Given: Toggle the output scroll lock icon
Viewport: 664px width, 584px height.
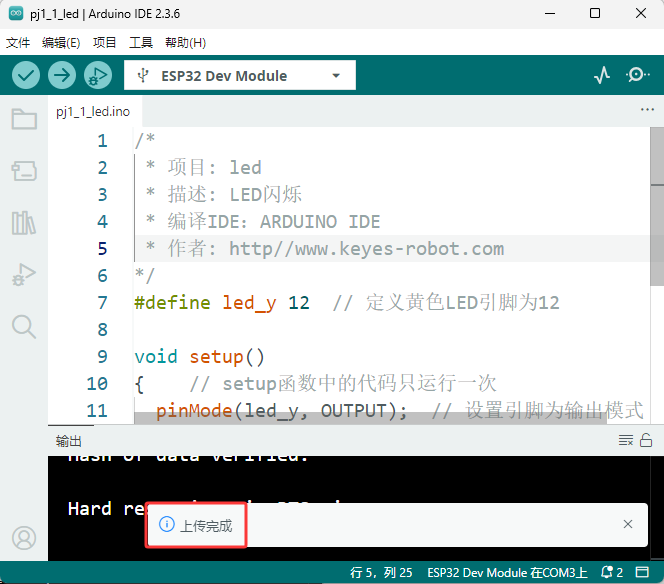Looking at the screenshot, I should 646,440.
